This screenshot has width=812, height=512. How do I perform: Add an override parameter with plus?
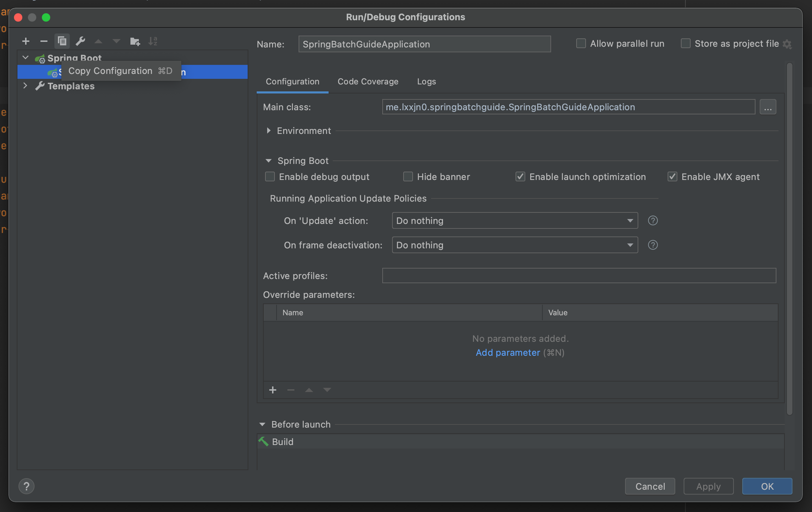273,390
